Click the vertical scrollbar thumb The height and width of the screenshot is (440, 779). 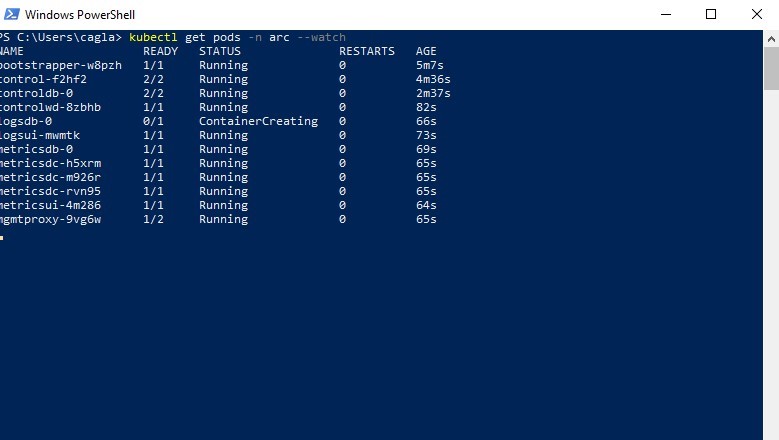click(771, 69)
